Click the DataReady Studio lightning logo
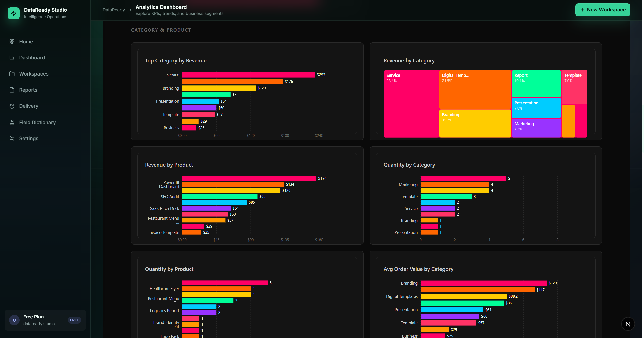The height and width of the screenshot is (338, 644). 14,13
